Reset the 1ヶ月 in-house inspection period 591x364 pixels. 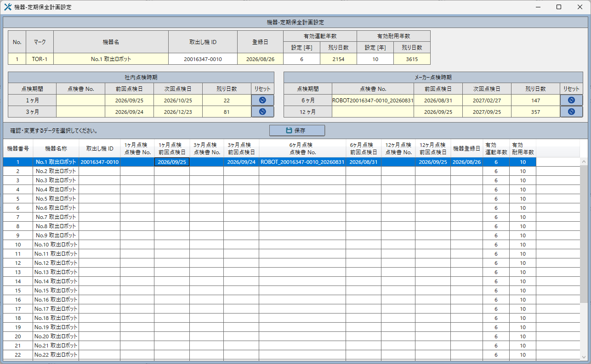point(262,100)
